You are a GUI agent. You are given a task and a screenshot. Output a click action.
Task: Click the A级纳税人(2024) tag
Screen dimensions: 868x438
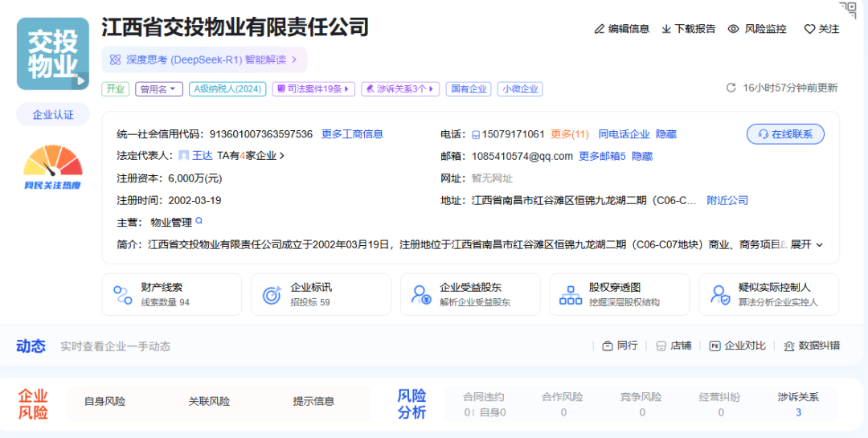(227, 89)
